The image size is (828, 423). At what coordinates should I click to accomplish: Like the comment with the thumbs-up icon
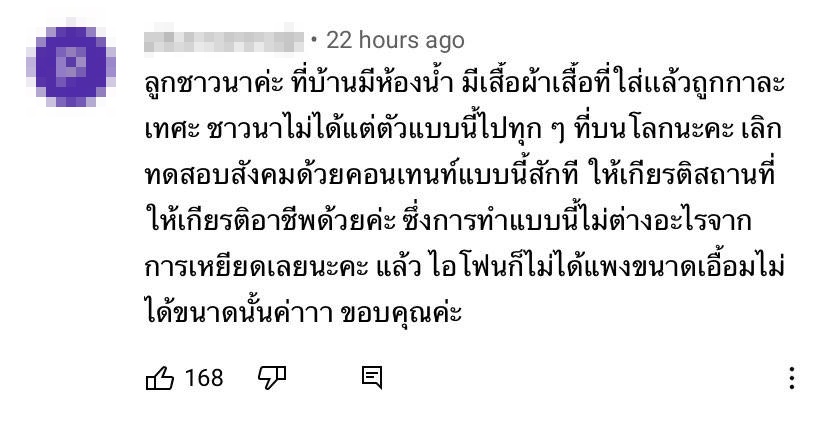pos(159,378)
